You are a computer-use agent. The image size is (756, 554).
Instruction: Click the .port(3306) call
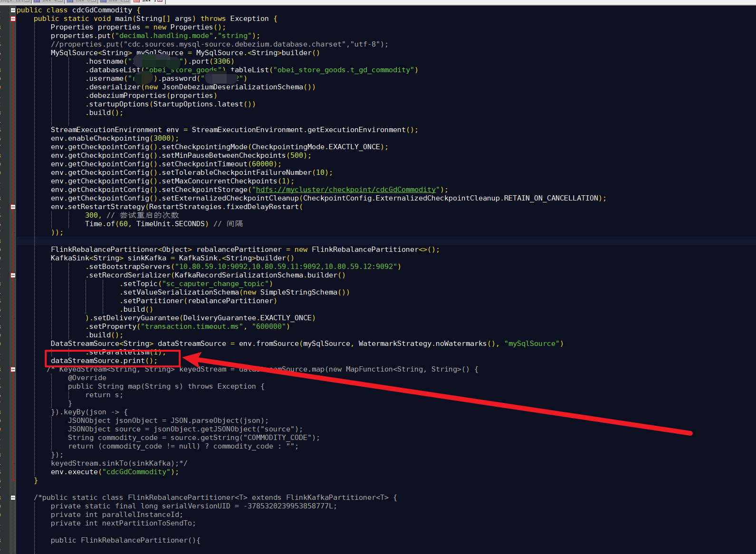click(x=211, y=61)
